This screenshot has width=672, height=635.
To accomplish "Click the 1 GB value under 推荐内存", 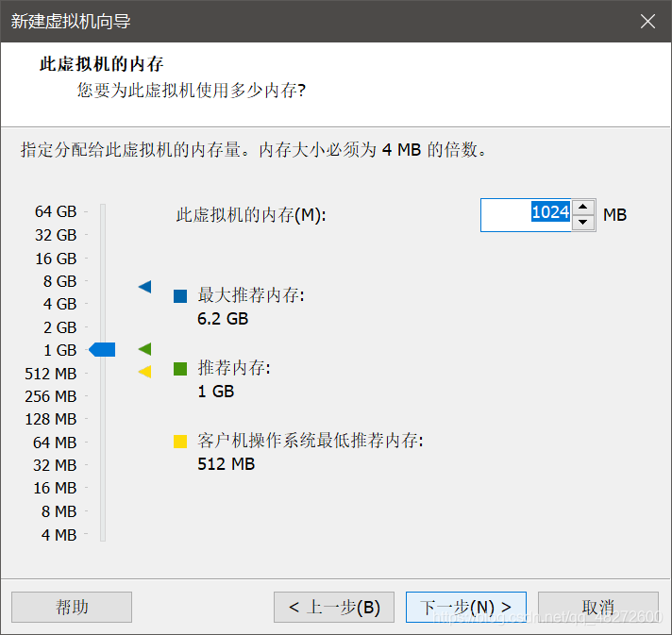I will [216, 392].
